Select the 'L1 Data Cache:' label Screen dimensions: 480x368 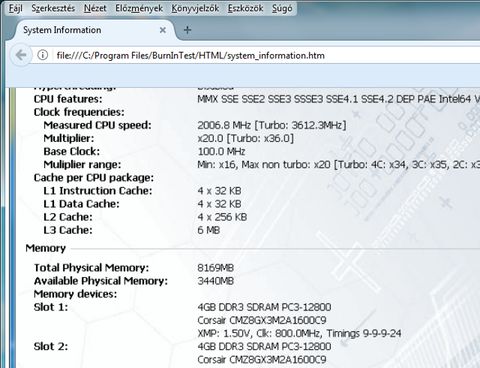coord(81,204)
